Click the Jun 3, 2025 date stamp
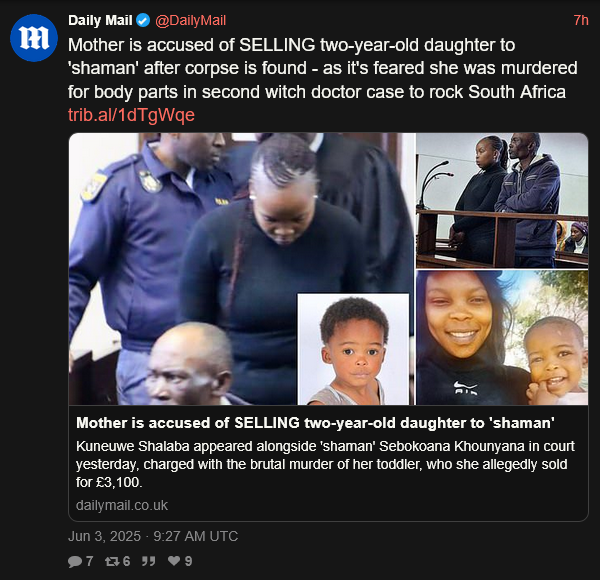This screenshot has height=580, width=600. (x=104, y=536)
